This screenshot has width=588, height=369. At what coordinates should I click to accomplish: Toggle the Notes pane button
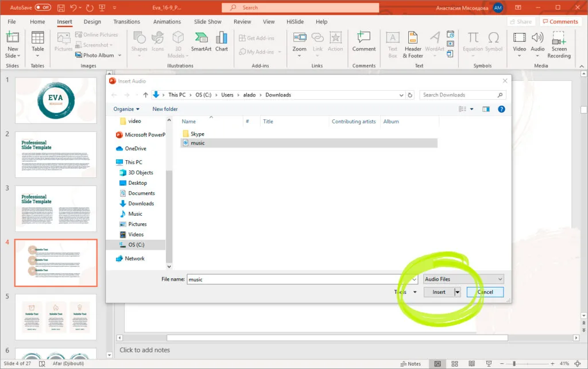[411, 364]
